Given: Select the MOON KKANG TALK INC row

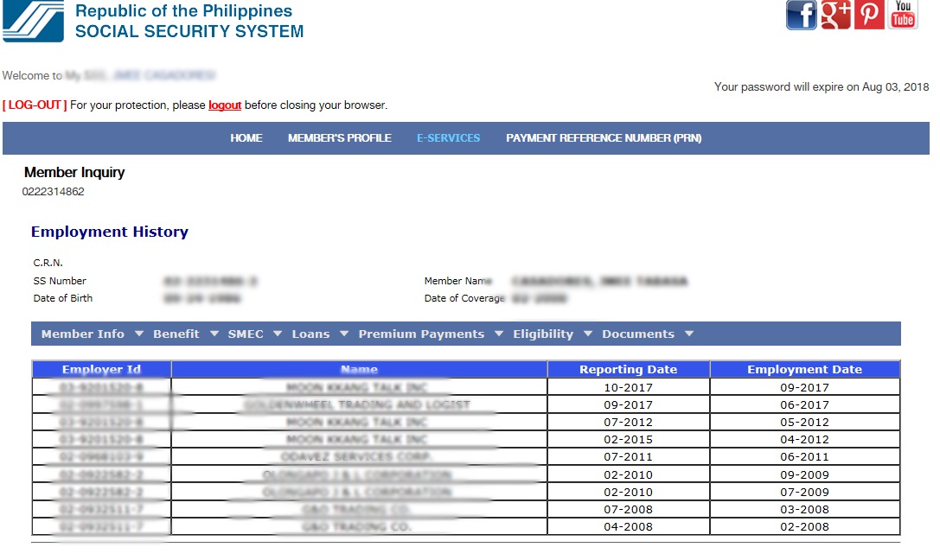Looking at the screenshot, I should [358, 387].
